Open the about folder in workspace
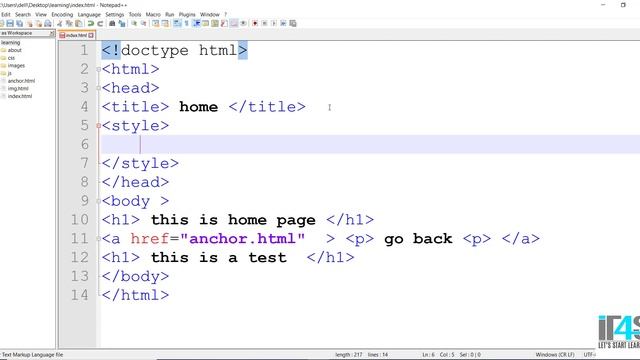640x360 pixels. (x=14, y=50)
